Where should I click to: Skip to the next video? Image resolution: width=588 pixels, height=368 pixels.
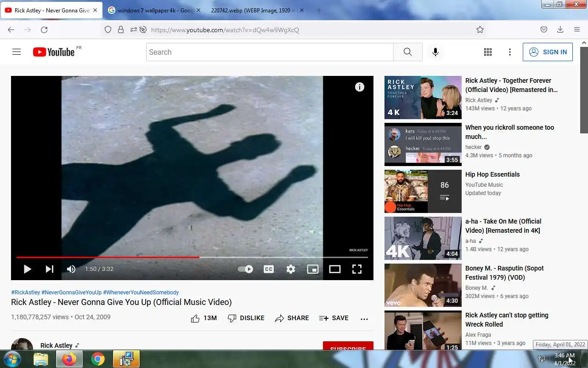[x=49, y=269]
